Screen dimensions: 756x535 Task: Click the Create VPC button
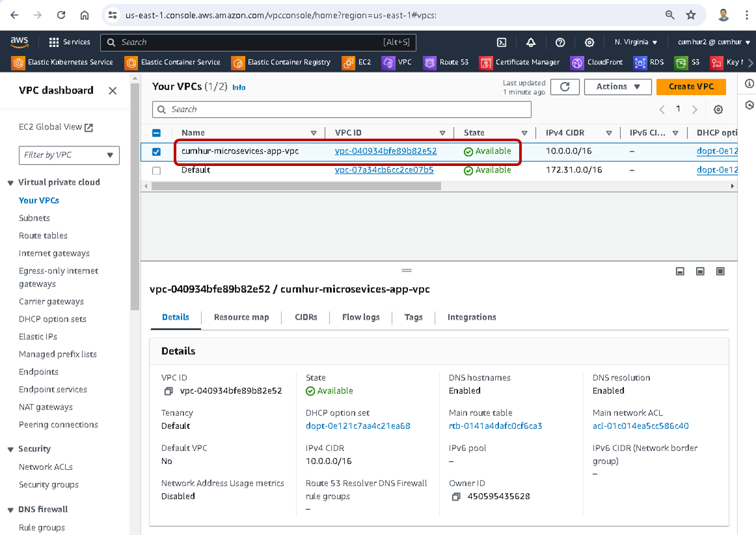[691, 87]
